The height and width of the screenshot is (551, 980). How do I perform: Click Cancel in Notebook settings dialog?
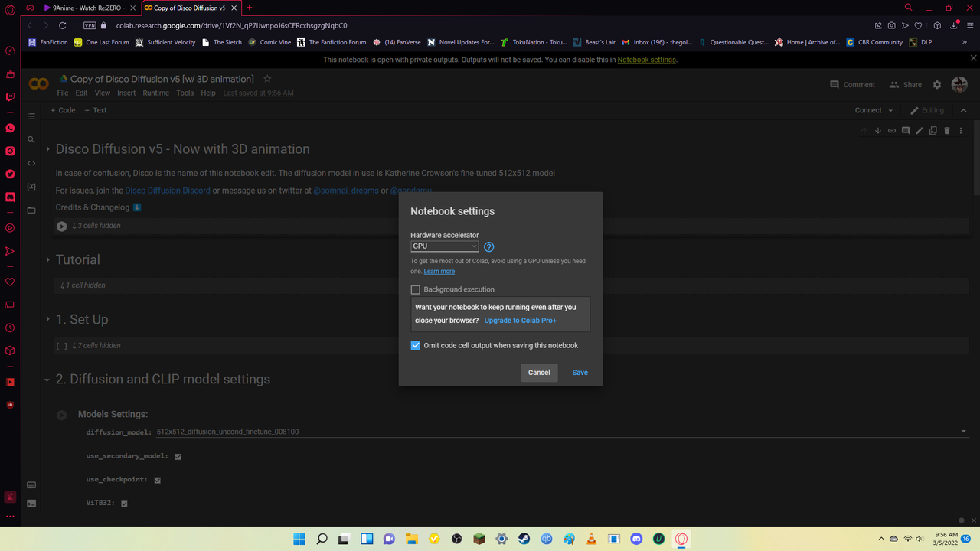pyautogui.click(x=539, y=373)
